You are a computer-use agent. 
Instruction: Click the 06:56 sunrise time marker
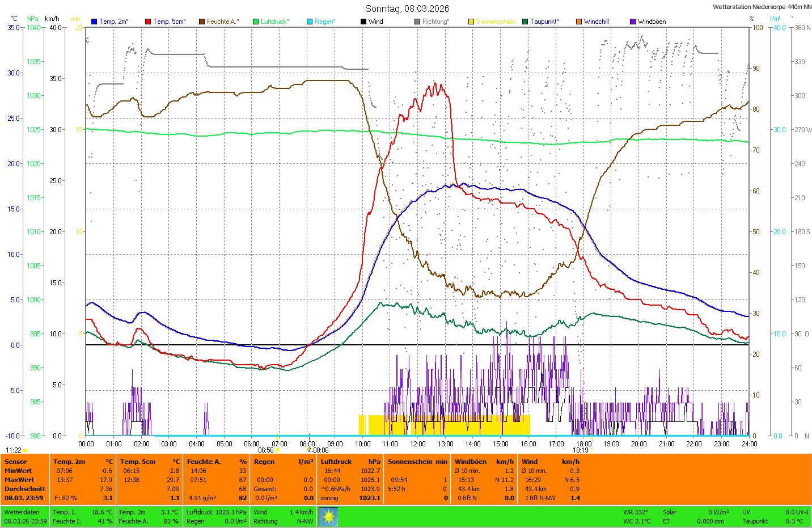click(x=266, y=450)
